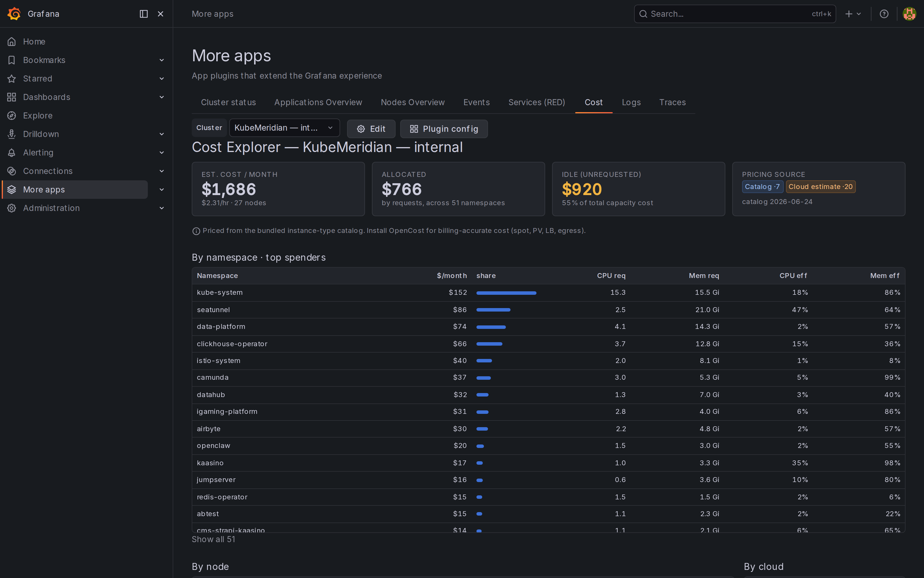
Task: Click the Grafana logo icon
Action: pyautogui.click(x=14, y=14)
